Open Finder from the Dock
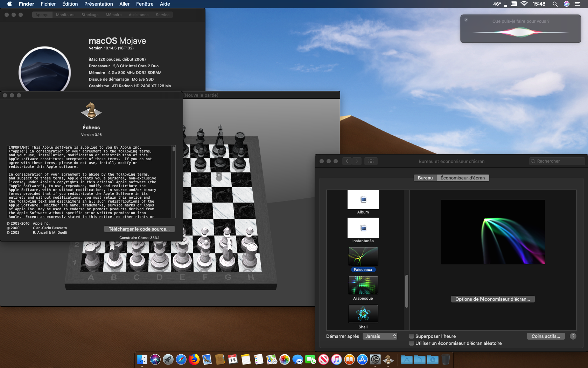Screen dimensions: 588x368 (142, 359)
